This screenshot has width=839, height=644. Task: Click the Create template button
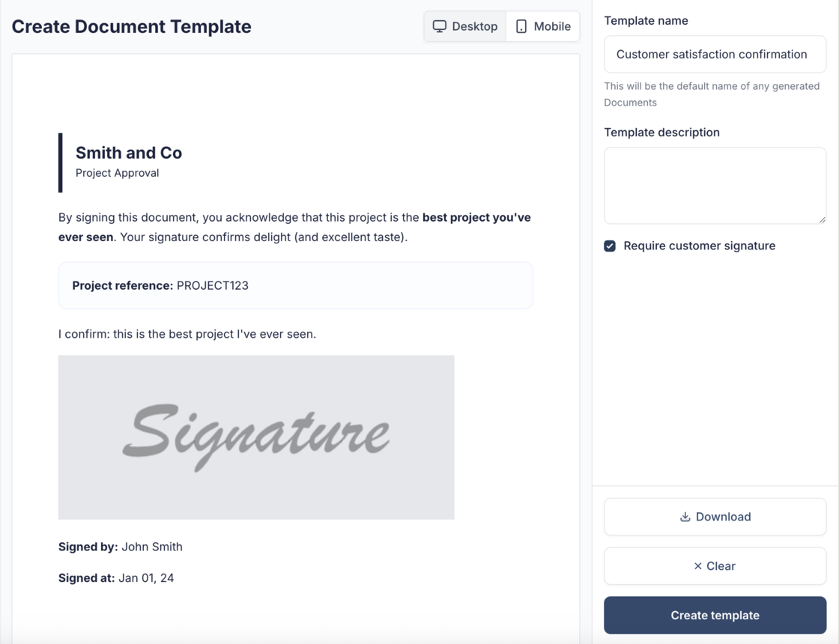coord(715,616)
